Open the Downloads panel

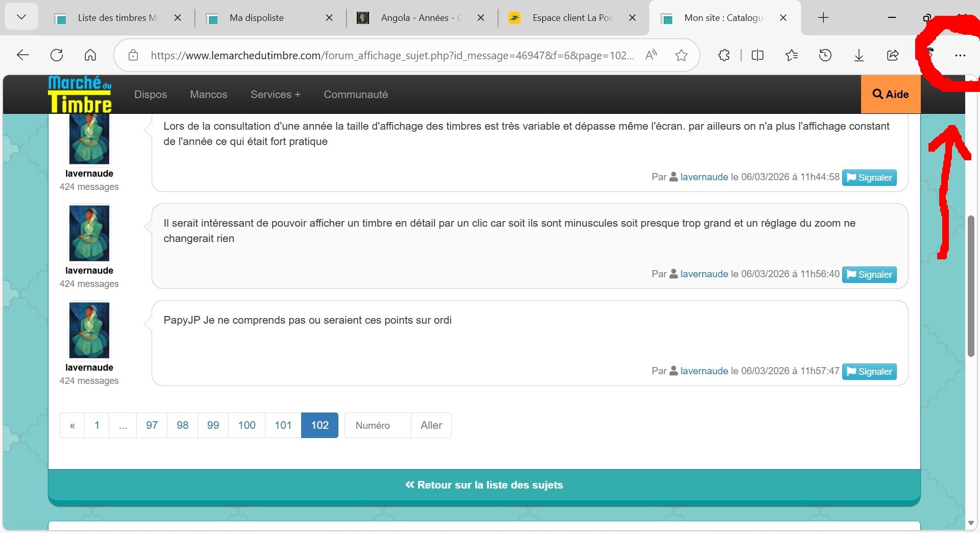click(859, 55)
